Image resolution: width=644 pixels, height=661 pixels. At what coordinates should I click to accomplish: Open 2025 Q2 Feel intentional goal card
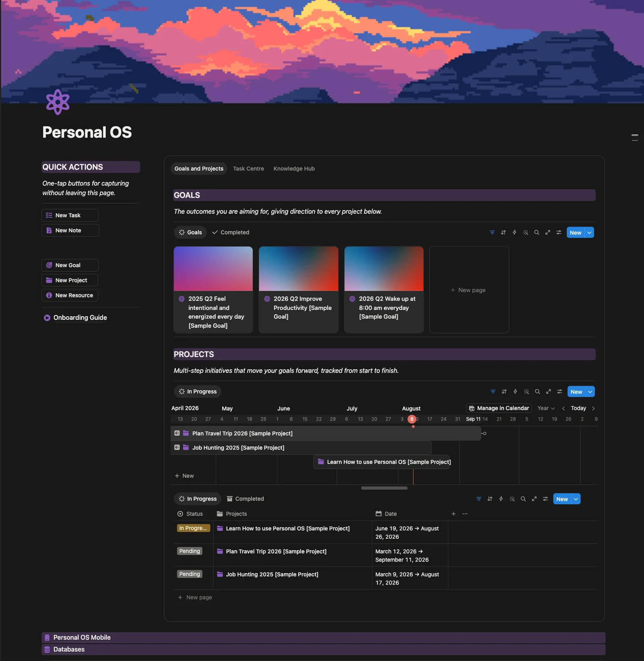pyautogui.click(x=213, y=290)
